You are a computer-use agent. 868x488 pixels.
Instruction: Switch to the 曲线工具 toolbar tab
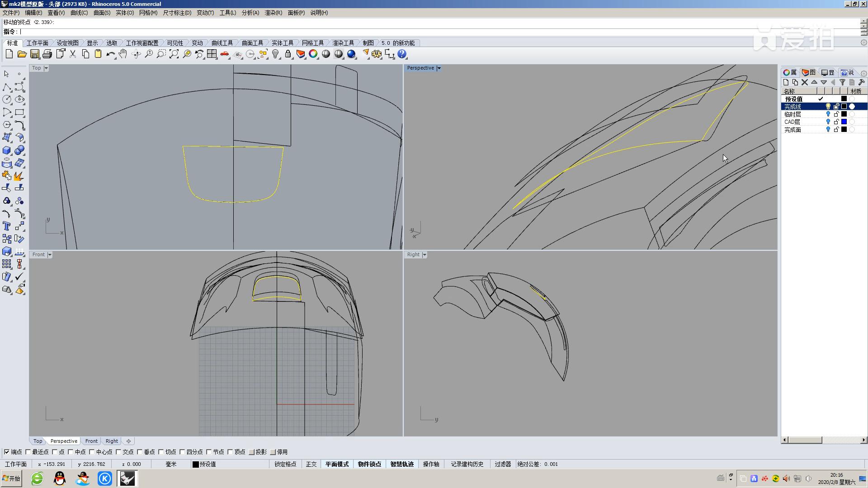coord(222,43)
